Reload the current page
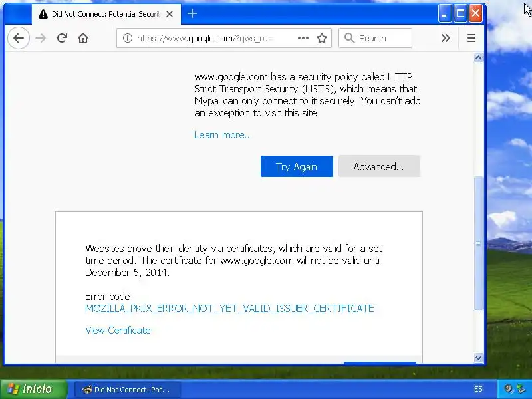This screenshot has height=399, width=532. (x=62, y=38)
